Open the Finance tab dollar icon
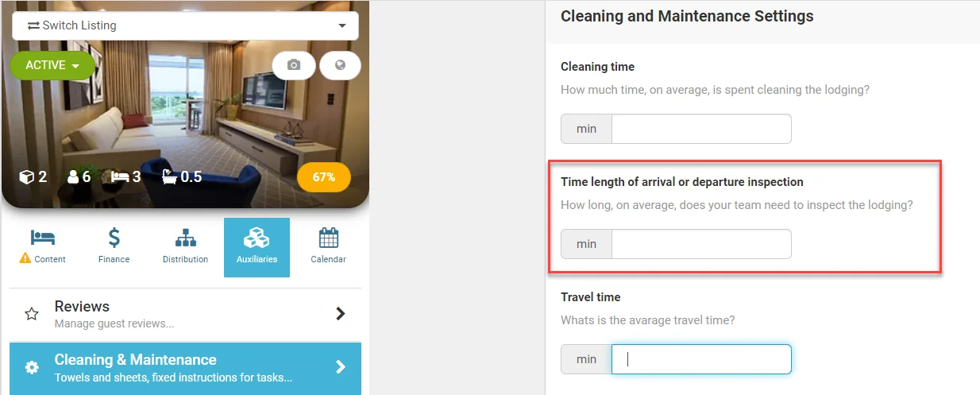Screen dimensions: 980x395 point(114,246)
